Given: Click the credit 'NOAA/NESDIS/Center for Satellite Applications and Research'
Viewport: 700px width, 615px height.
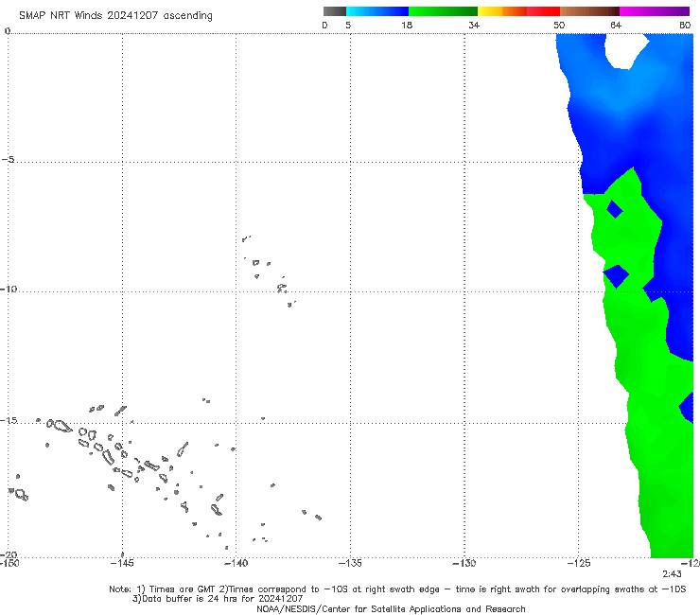Looking at the screenshot, I should [391, 609].
